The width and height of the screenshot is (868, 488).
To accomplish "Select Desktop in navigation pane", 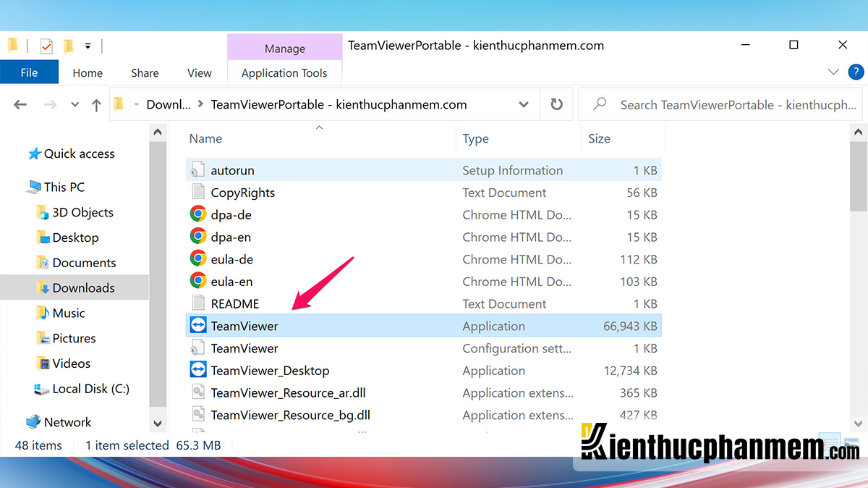I will click(75, 237).
